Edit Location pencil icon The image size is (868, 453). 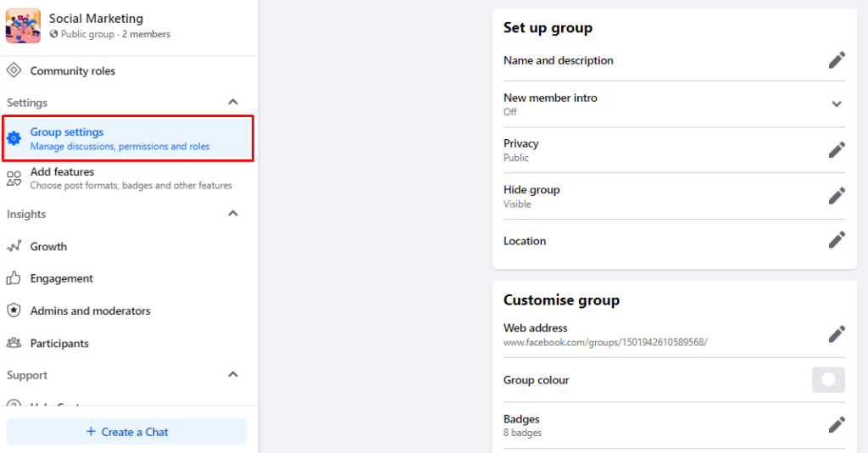837,240
